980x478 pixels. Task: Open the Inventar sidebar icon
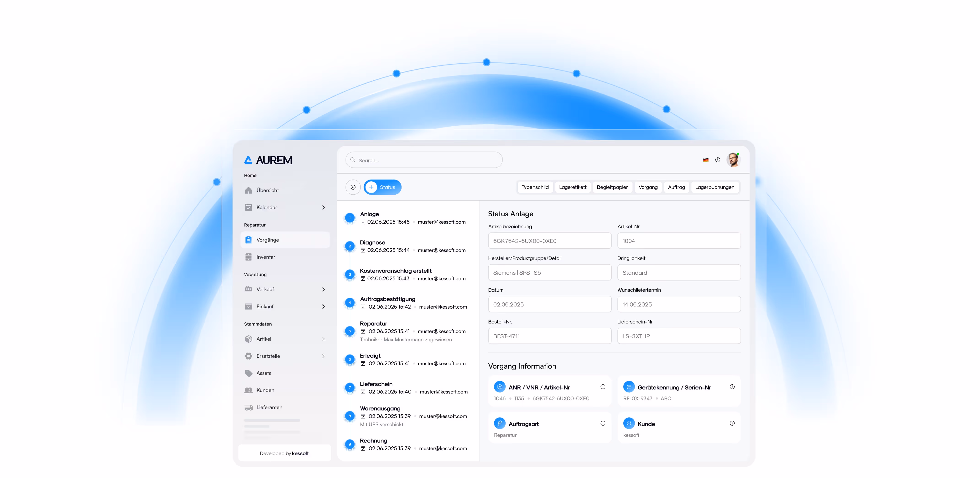pos(248,257)
